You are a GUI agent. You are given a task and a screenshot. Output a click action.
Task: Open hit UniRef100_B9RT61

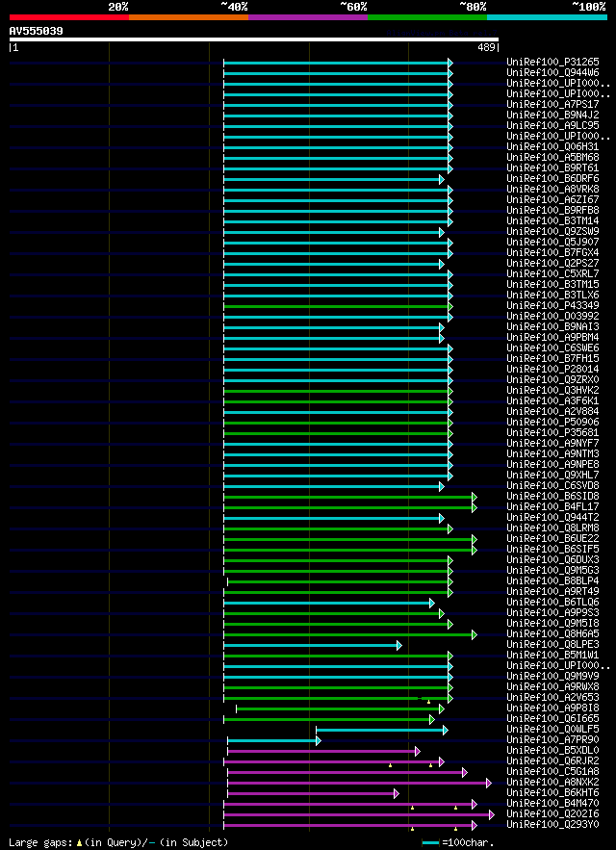pyautogui.click(x=552, y=167)
